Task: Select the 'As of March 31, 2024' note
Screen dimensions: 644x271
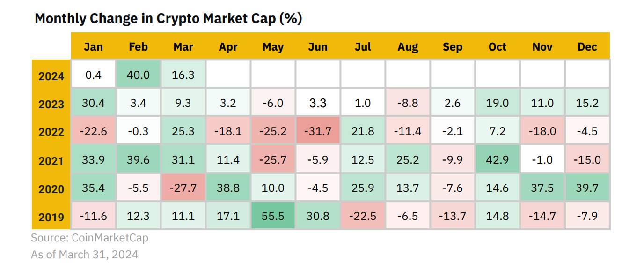Action: (84, 255)
